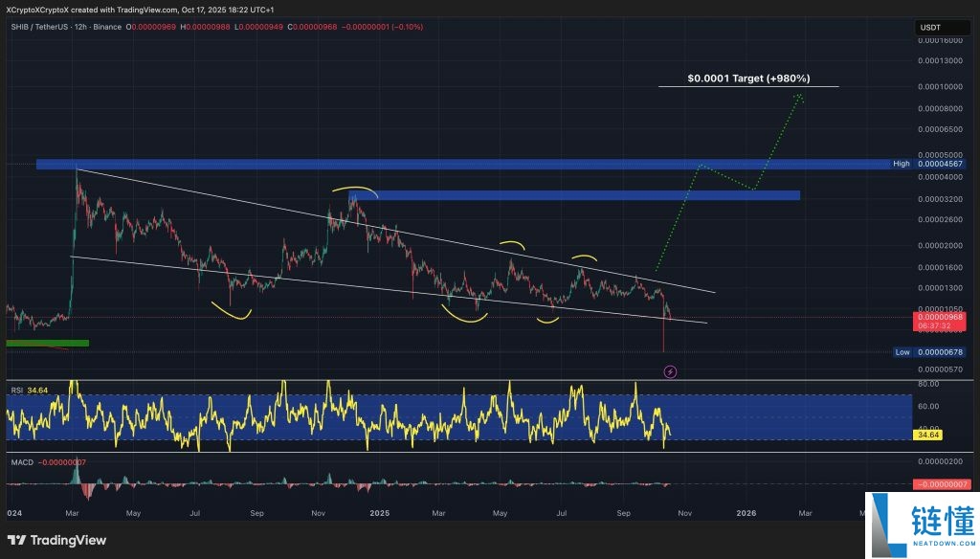980x559 pixels.
Task: Click the purple lightning event icon
Action: (x=670, y=370)
